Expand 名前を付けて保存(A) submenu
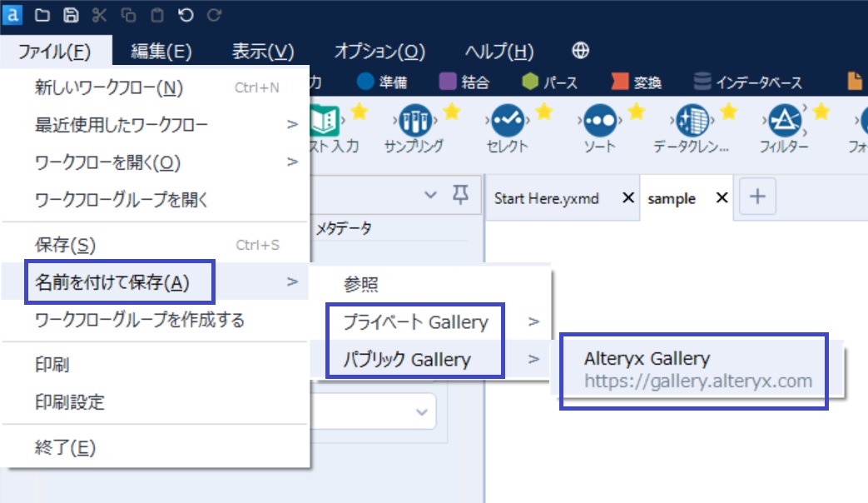Image resolution: width=868 pixels, height=503 pixels. point(292,281)
